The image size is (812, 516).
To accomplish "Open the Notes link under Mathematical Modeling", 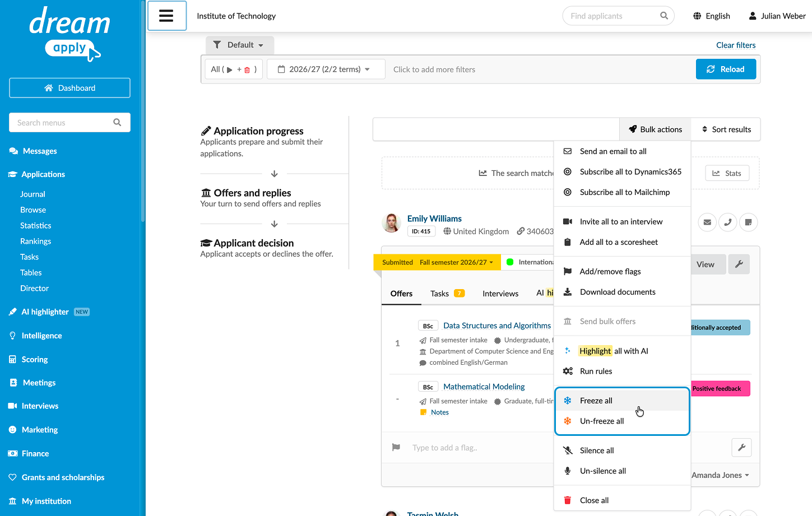I will click(440, 412).
